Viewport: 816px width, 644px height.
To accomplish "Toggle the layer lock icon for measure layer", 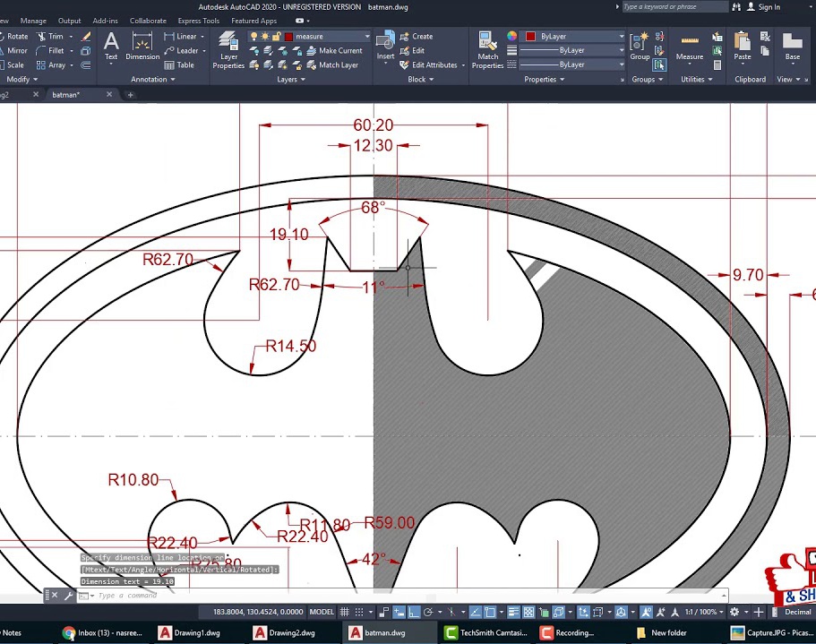I will (x=277, y=37).
